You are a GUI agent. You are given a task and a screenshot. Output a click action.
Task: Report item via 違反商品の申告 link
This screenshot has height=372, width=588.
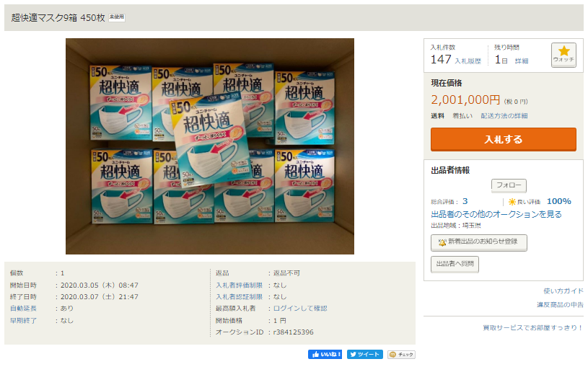[561, 305]
